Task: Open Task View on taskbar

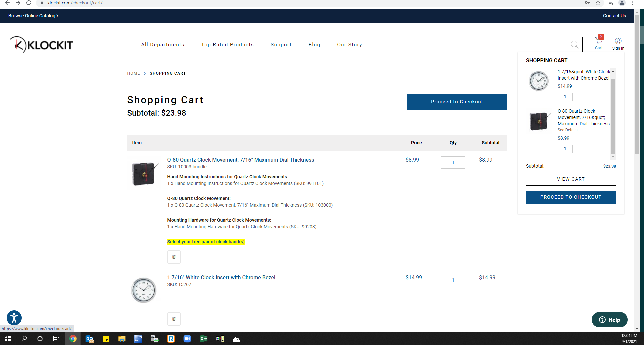Action: click(x=56, y=339)
